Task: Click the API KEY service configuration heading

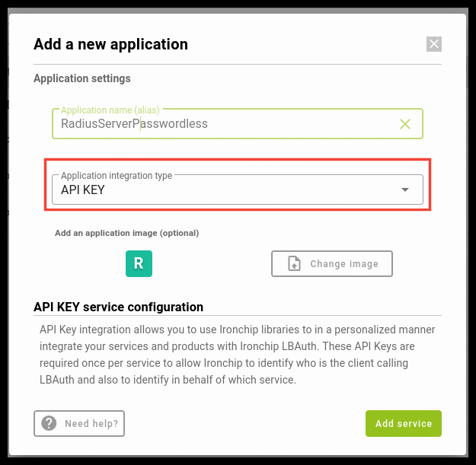Action: coord(118,307)
